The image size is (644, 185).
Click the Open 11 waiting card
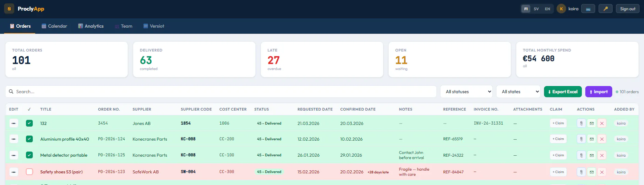pos(450,59)
